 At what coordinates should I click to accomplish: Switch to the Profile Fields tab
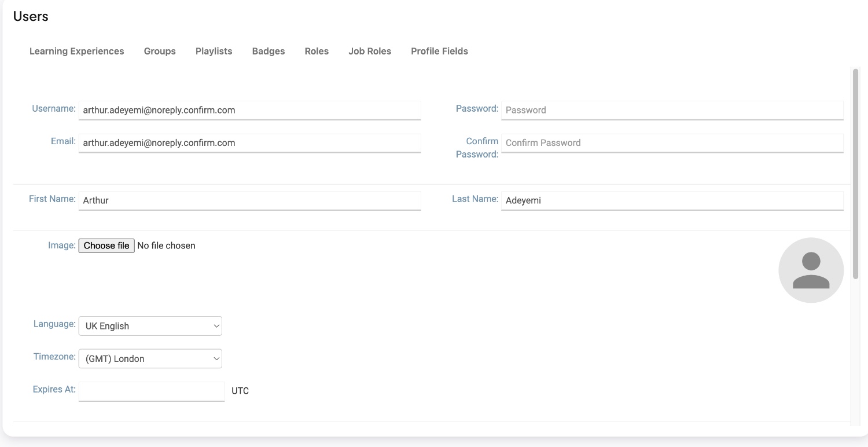[x=439, y=51]
